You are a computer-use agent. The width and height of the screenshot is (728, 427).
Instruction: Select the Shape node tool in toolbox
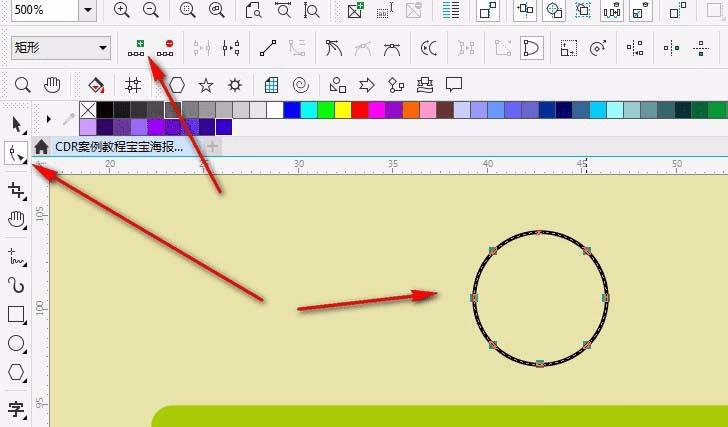[16, 153]
